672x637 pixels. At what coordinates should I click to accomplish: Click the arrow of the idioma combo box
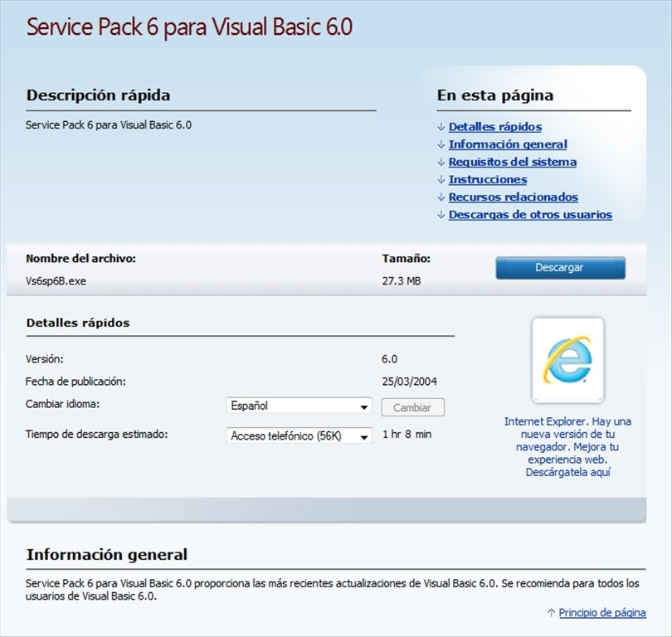point(365,406)
